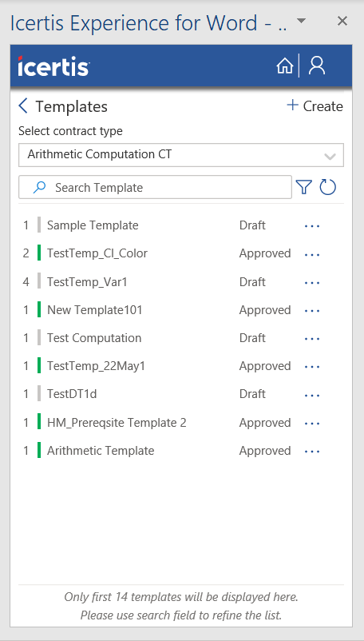Close the Icertis task pane
This screenshot has height=641, width=364.
click(342, 21)
